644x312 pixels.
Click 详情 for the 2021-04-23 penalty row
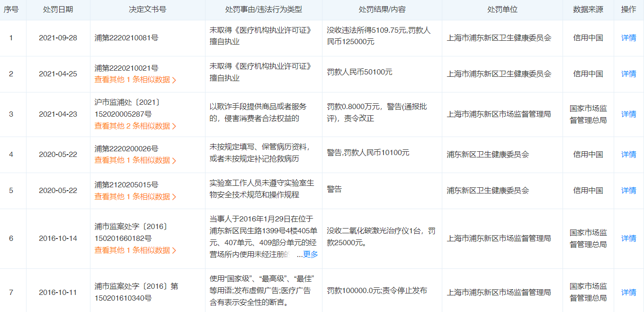[x=628, y=114]
